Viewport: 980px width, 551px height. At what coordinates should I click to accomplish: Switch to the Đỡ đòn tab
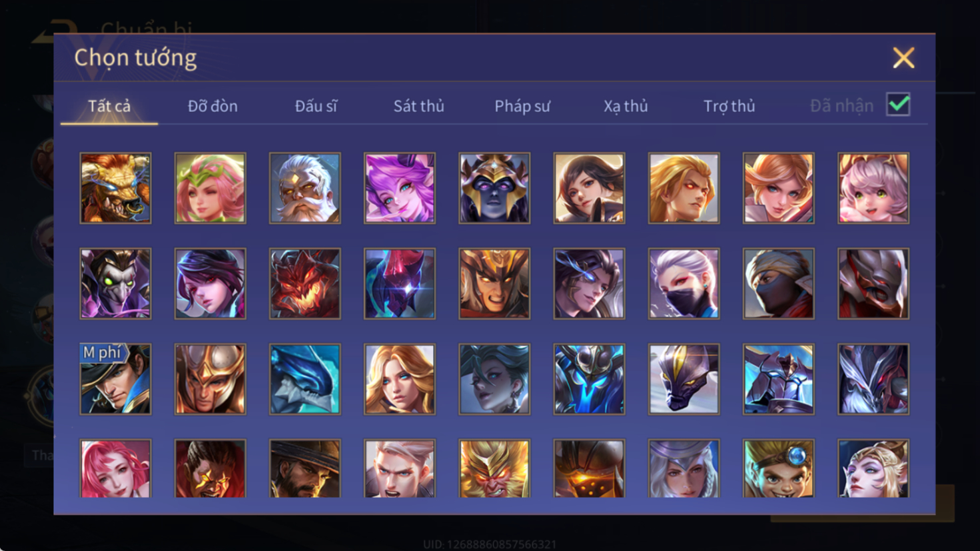213,106
